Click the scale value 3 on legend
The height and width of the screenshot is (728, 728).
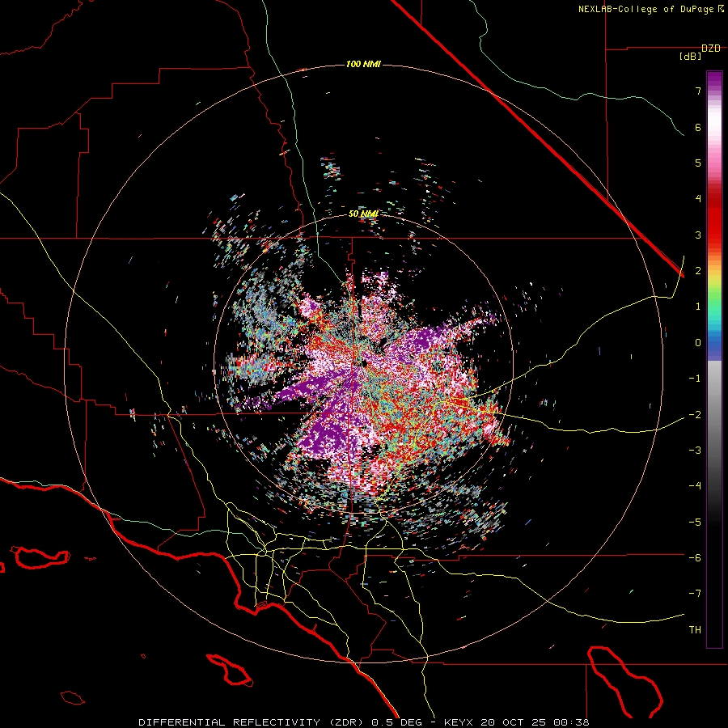click(698, 235)
